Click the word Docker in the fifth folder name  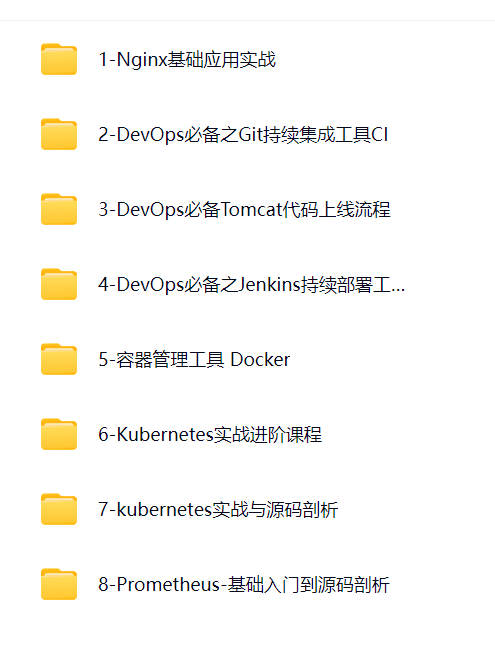pos(260,360)
